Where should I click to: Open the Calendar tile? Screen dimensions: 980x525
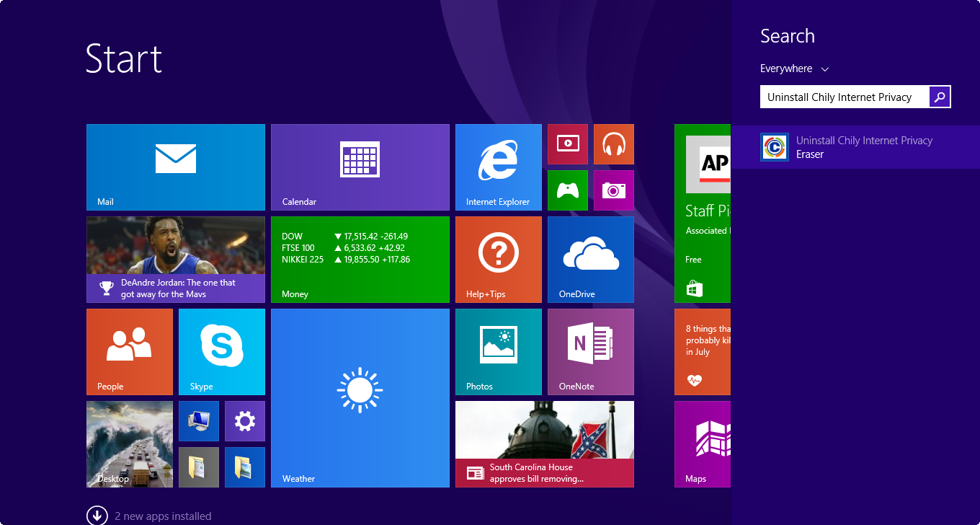pyautogui.click(x=360, y=167)
